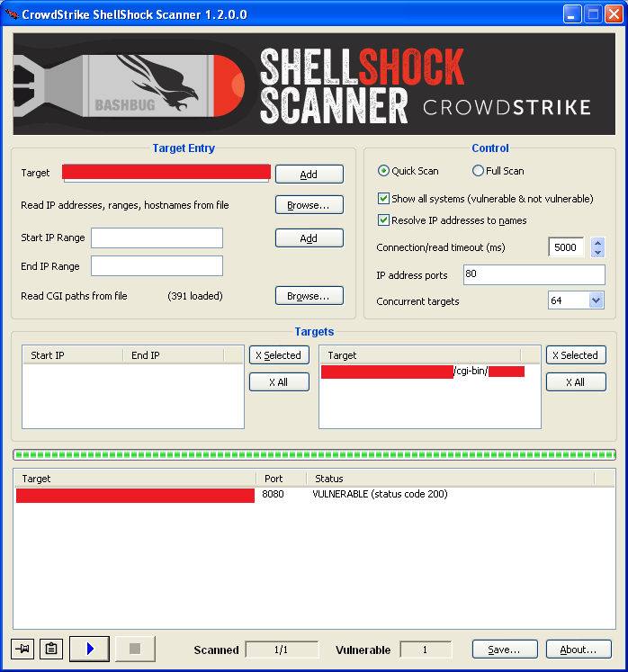
Task: Click Browse for CGI paths file
Action: (310, 296)
